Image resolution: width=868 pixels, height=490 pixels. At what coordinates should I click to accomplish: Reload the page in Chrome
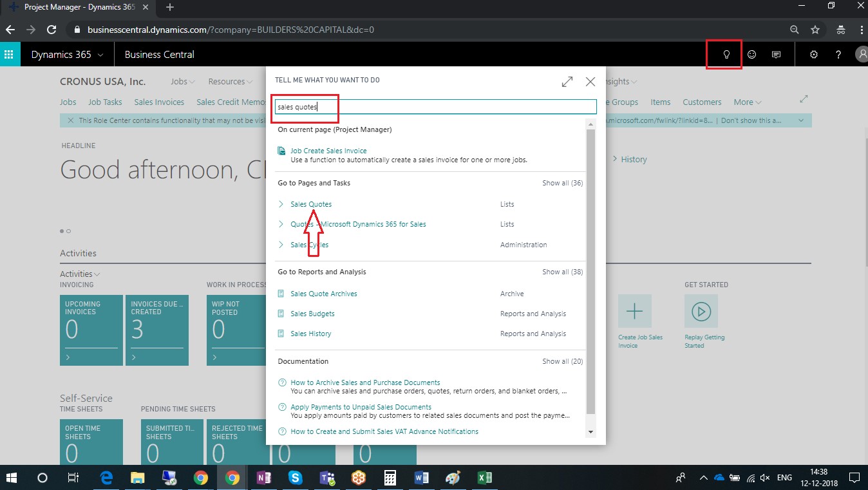tap(52, 30)
